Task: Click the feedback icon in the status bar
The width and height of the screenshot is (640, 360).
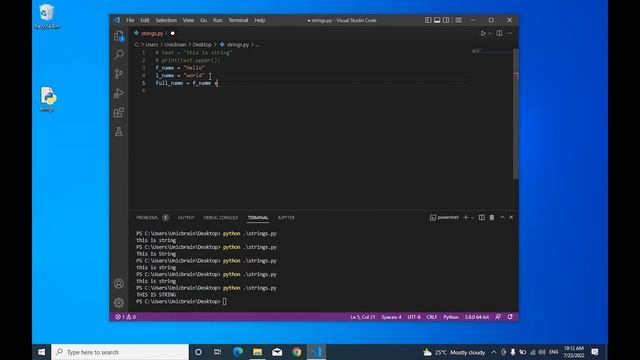Action: tap(498, 317)
